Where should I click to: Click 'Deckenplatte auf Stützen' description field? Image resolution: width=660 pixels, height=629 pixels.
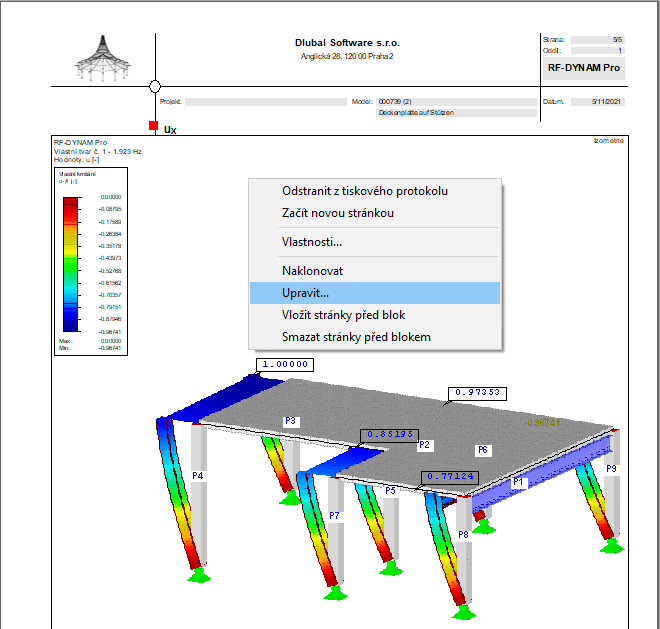pos(456,113)
